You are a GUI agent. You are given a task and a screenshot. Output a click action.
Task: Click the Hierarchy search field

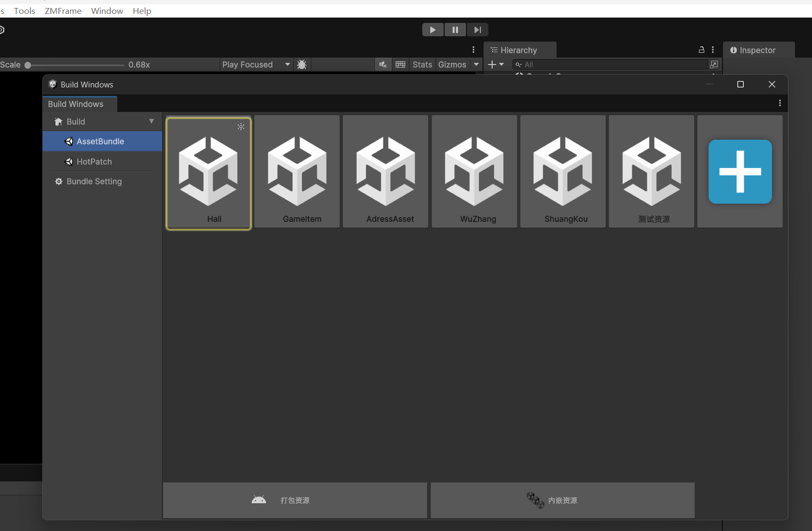[610, 65]
